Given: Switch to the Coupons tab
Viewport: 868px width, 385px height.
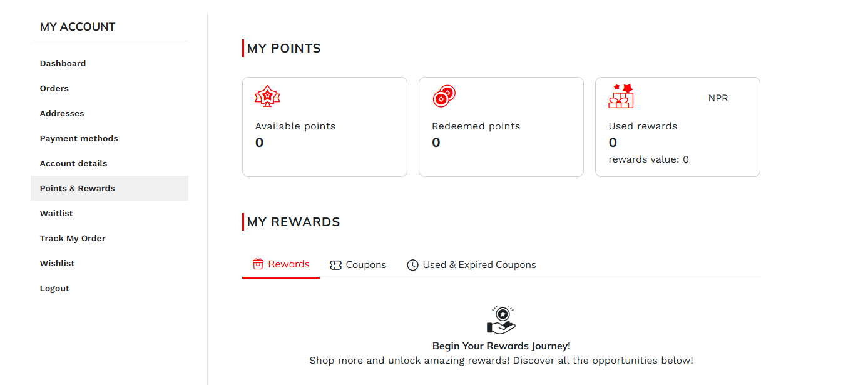Looking at the screenshot, I should click(x=365, y=265).
